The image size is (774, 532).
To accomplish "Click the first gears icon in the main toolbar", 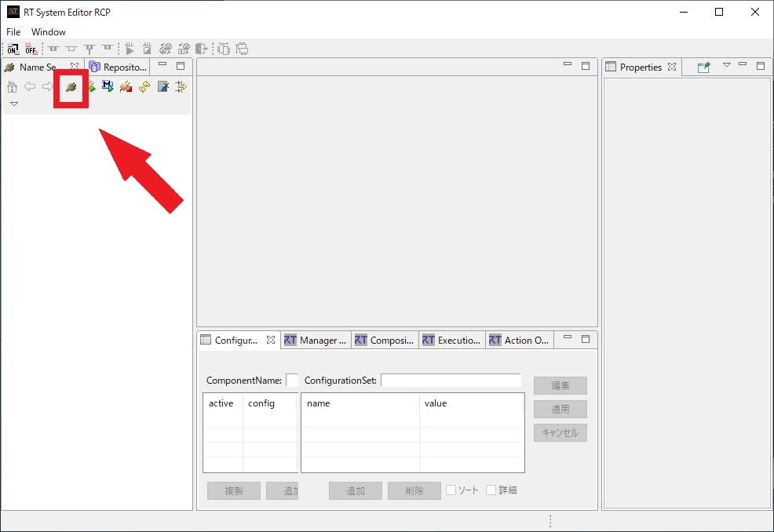I will click(166, 49).
